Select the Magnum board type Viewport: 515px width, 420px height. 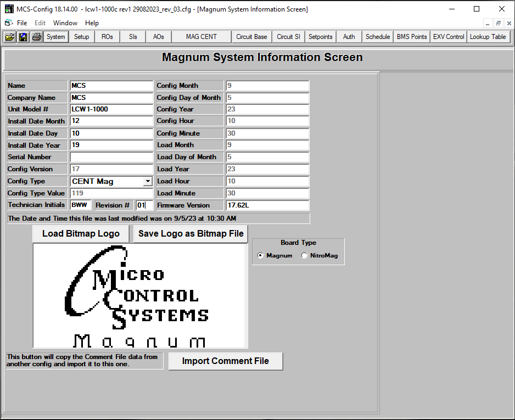[x=260, y=255]
